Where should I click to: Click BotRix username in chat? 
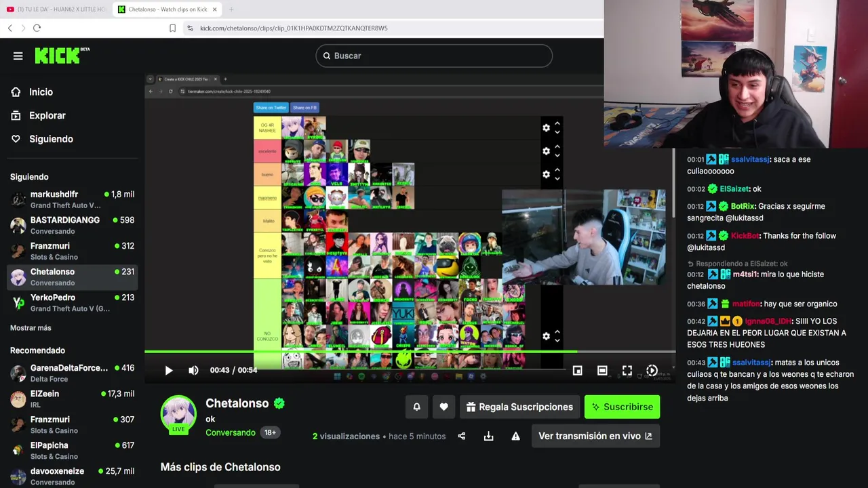(743, 206)
